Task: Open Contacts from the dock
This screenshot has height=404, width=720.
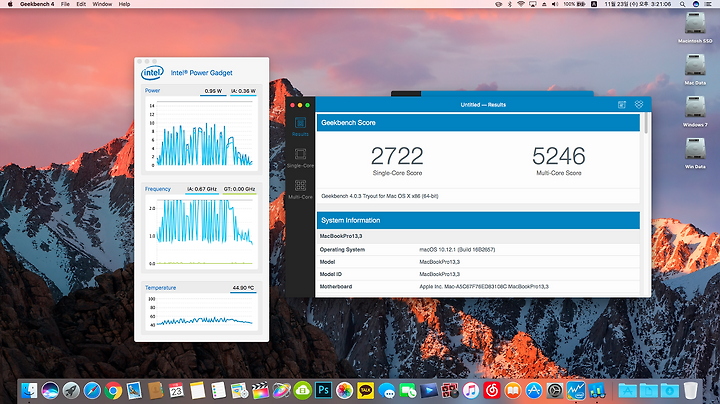Action: pyautogui.click(x=156, y=391)
